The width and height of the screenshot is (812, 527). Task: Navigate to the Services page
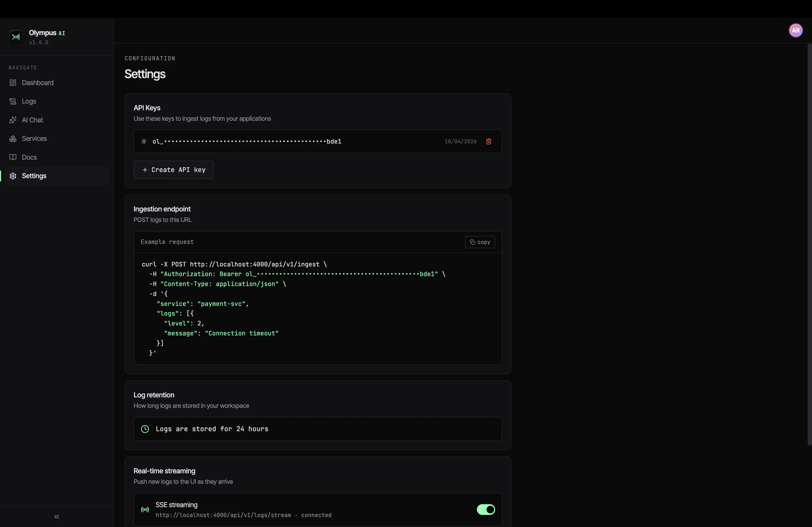(x=34, y=139)
